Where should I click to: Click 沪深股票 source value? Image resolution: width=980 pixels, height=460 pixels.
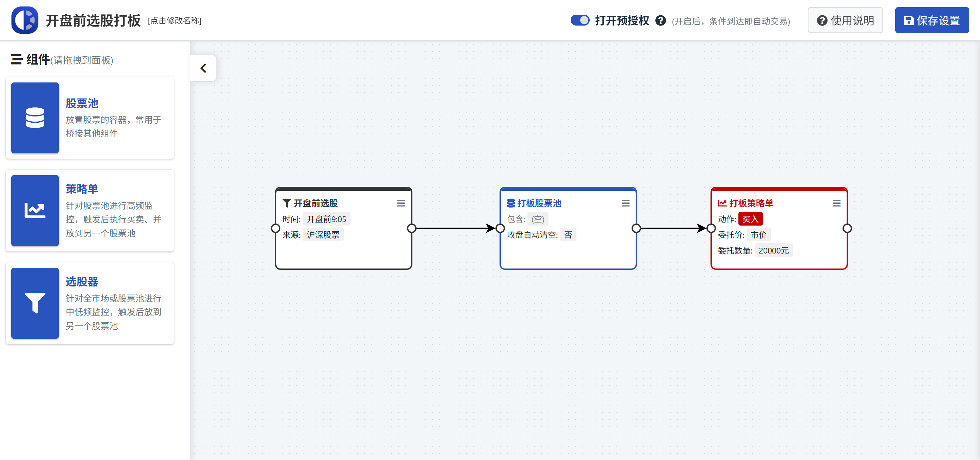[x=323, y=235]
